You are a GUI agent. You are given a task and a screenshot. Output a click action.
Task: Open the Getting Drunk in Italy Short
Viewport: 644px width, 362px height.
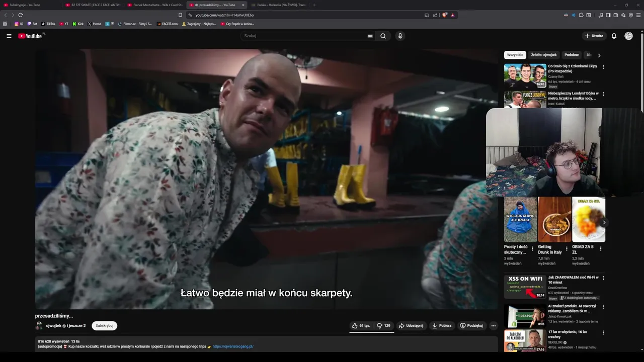point(554,219)
